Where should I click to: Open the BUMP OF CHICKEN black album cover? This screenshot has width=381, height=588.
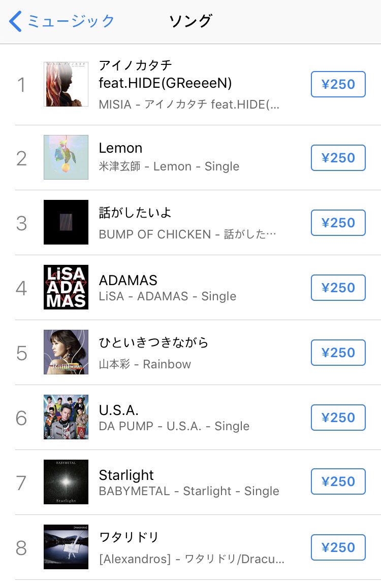coord(66,222)
